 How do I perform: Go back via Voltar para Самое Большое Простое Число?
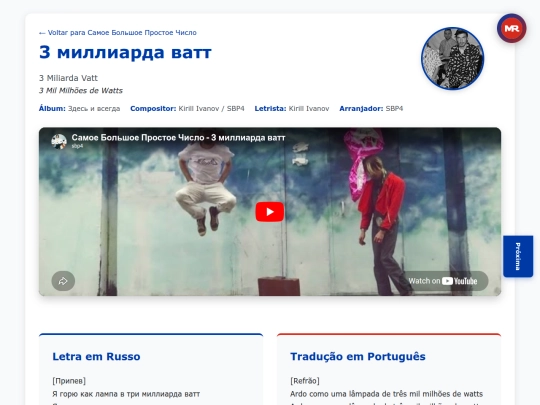click(118, 33)
